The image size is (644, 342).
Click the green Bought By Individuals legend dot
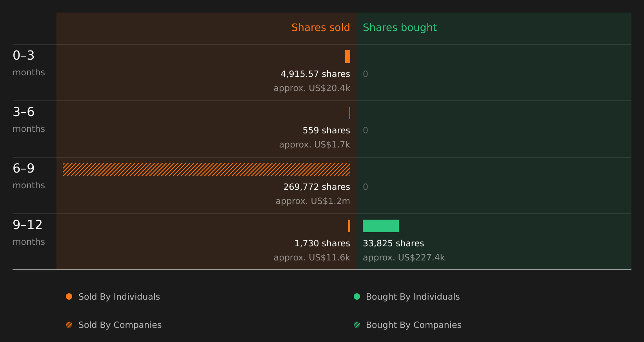357,297
